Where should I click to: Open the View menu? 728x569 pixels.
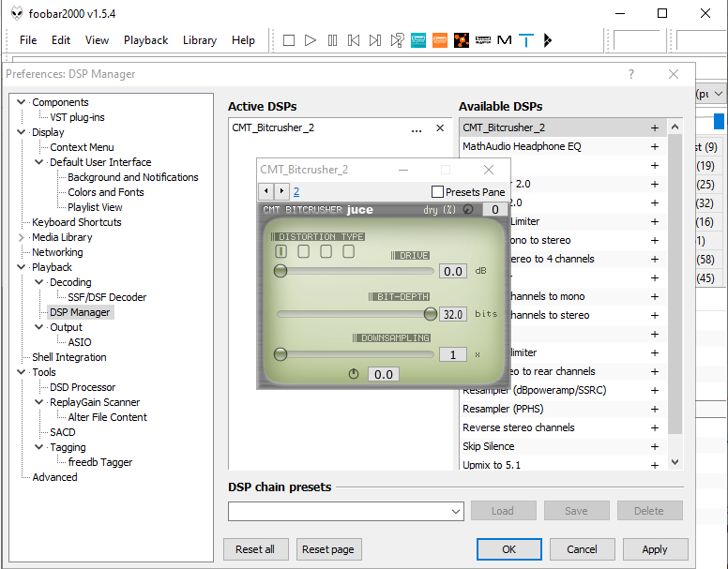pyautogui.click(x=97, y=40)
